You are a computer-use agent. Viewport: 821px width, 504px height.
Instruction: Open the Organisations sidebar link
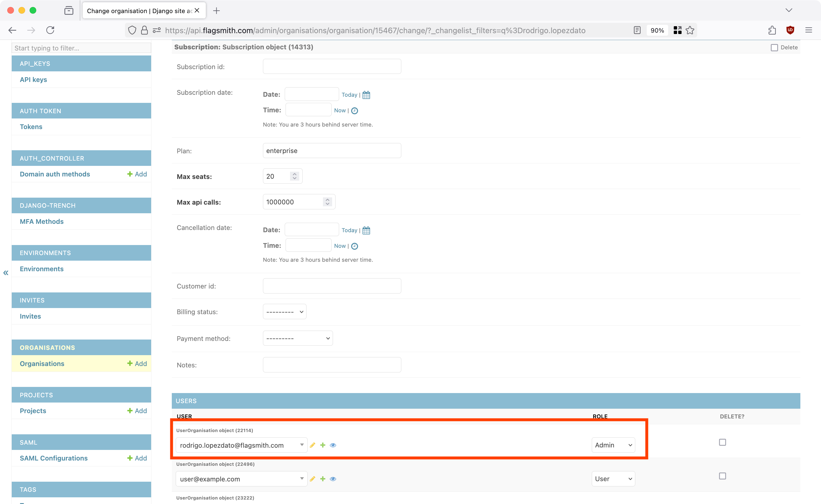42,363
